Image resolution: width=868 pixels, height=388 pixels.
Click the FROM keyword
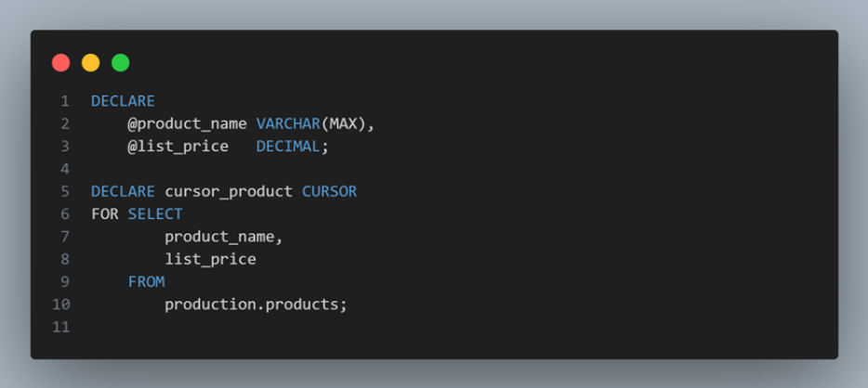[146, 281]
